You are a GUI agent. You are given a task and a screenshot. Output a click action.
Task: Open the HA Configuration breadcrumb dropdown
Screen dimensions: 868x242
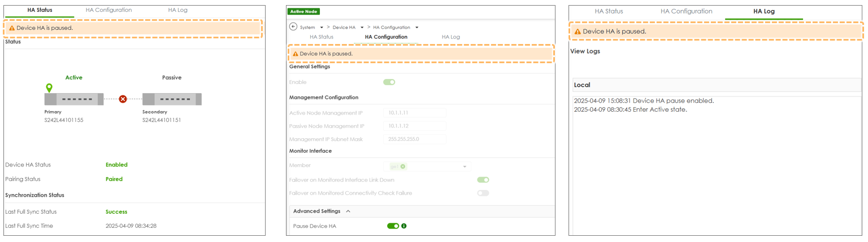coord(417,28)
